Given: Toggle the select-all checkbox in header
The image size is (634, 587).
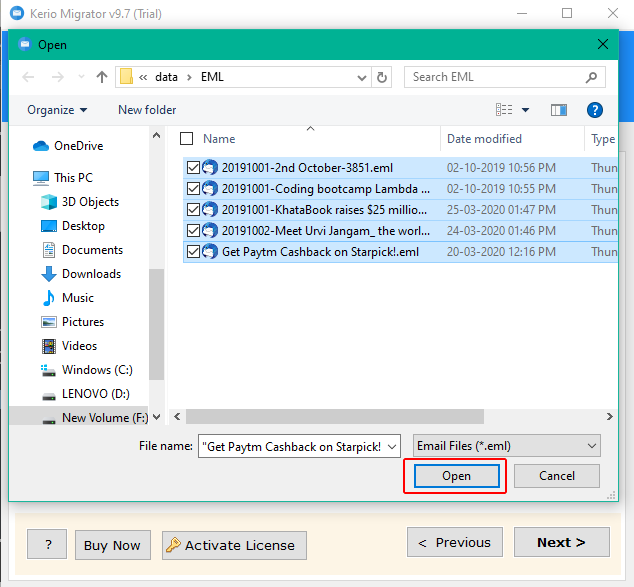Looking at the screenshot, I should click(x=186, y=139).
